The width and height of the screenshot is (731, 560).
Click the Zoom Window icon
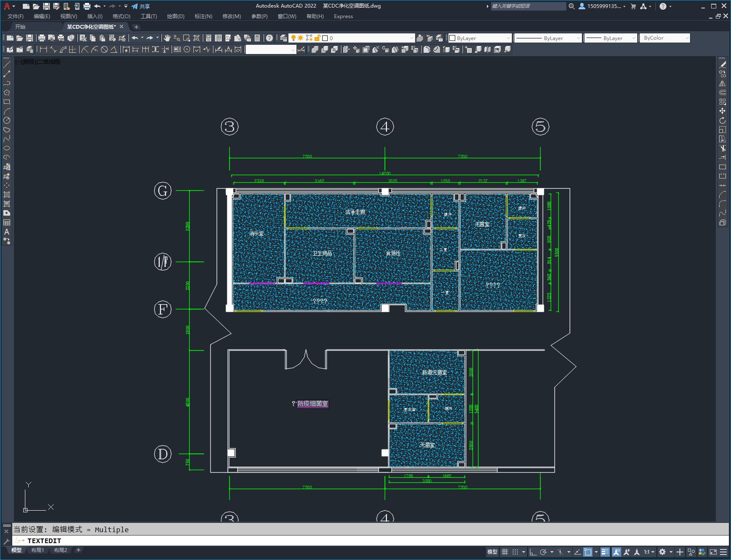pyautogui.click(x=187, y=38)
